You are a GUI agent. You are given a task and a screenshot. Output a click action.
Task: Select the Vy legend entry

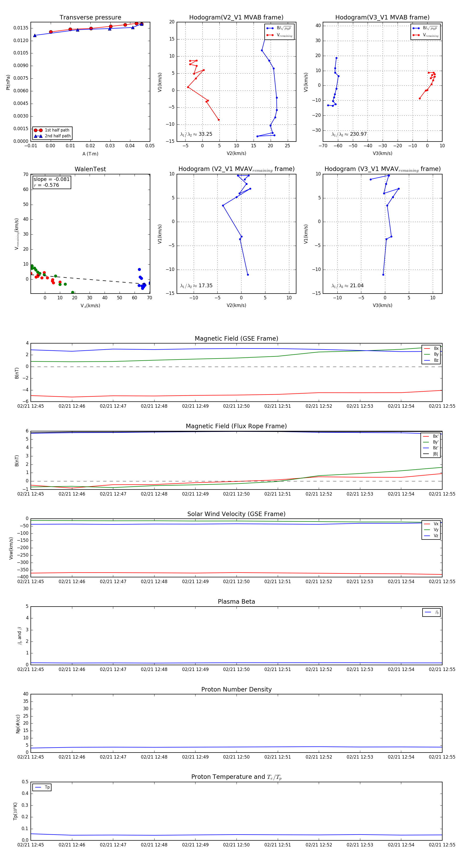tap(431, 530)
